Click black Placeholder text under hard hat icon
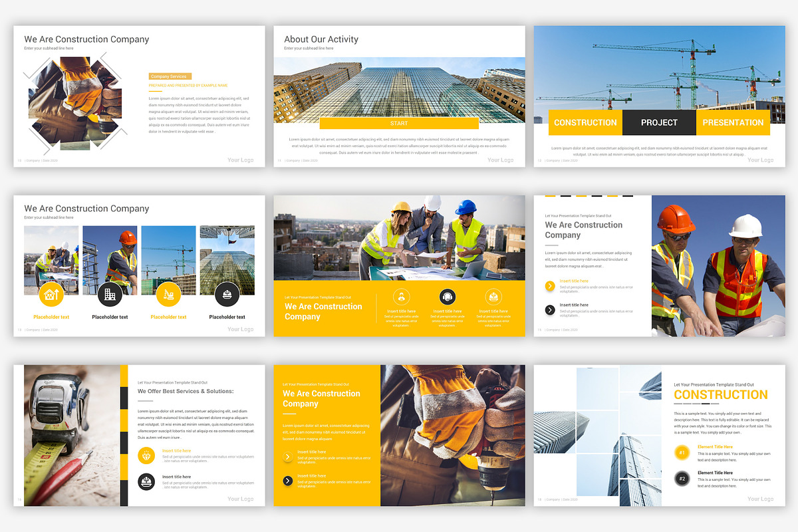Screen dimensions: 798x532 pyautogui.click(x=227, y=317)
